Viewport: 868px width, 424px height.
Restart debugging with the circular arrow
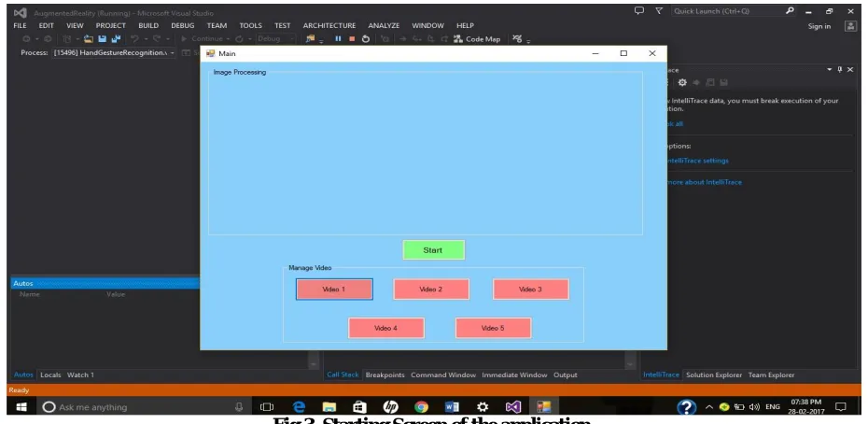365,39
